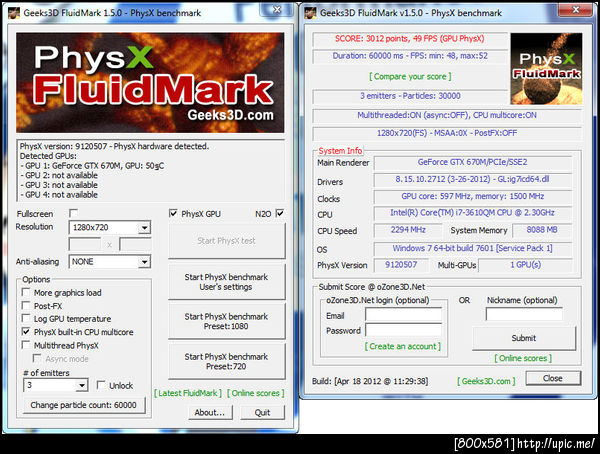Click the Quit button
The width and height of the screenshot is (600, 454).
(x=262, y=412)
